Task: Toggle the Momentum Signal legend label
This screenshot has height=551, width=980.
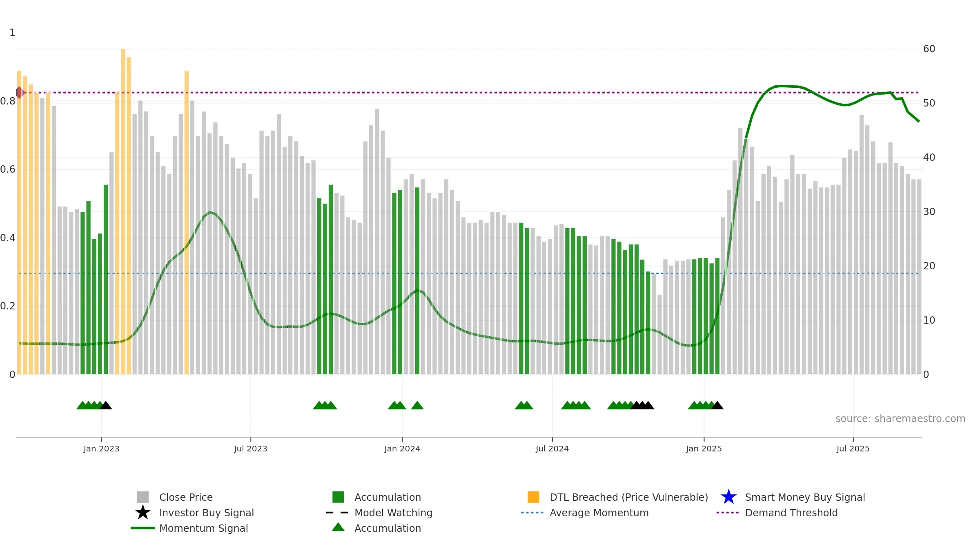Action: (x=203, y=528)
